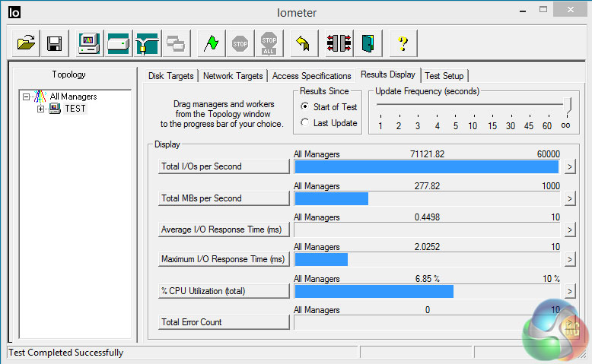Click the Iometer title bar logo

click(x=14, y=12)
